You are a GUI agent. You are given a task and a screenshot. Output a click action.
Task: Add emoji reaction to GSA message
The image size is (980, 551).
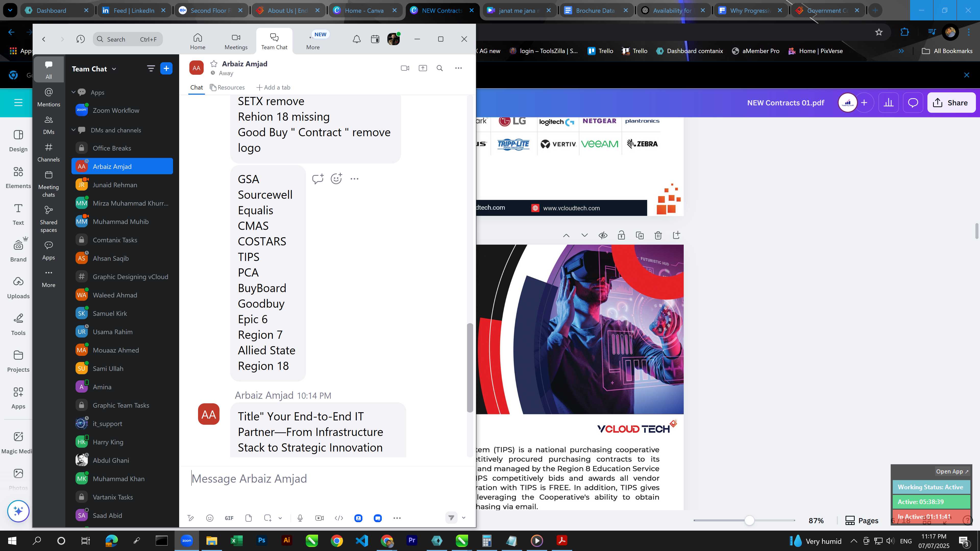click(x=336, y=179)
